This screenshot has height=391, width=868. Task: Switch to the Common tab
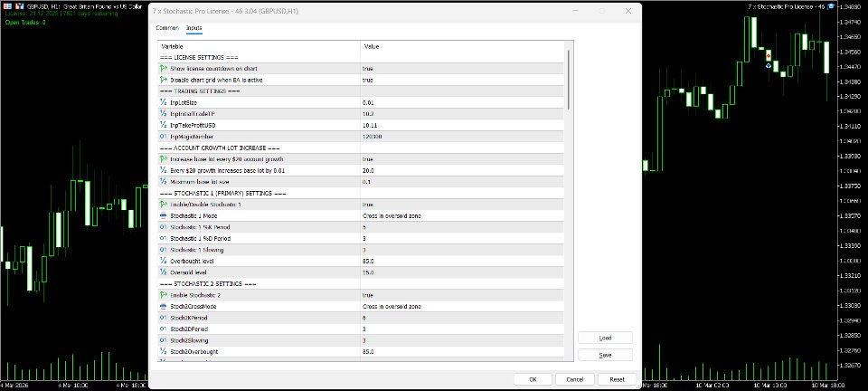167,28
